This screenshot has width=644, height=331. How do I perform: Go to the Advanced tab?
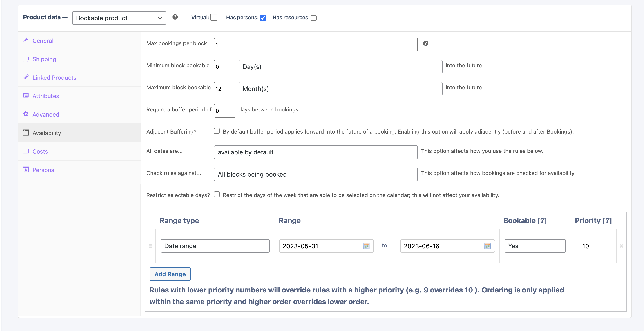pos(80,114)
